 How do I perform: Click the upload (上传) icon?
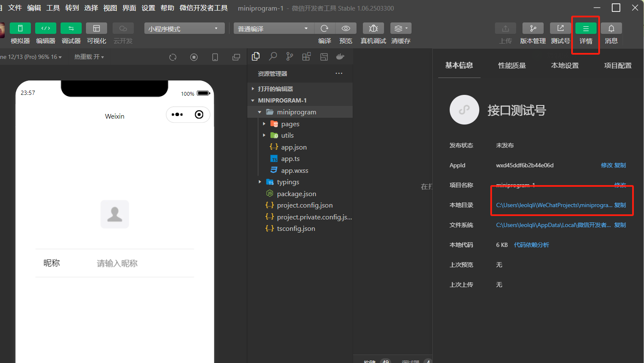[506, 28]
